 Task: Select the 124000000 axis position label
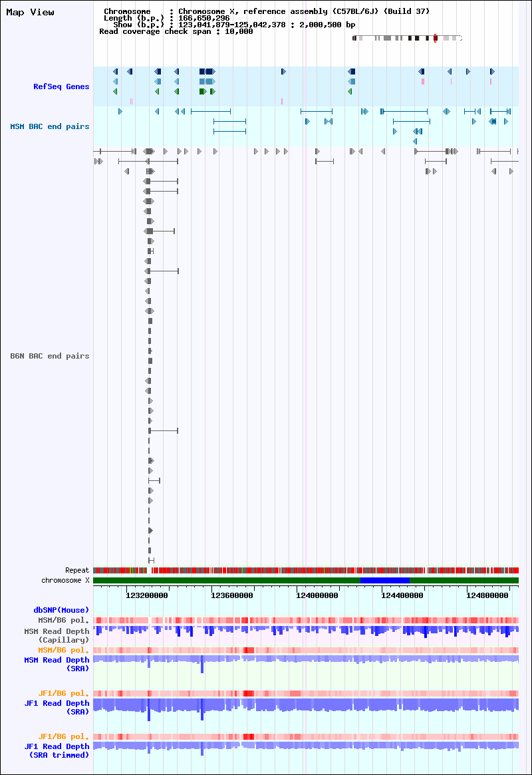click(317, 595)
